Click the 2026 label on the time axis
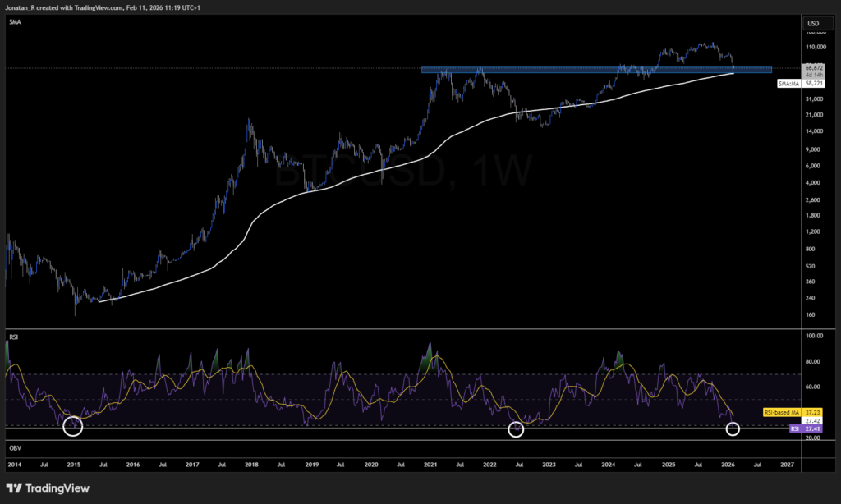841x504 pixels. [728, 465]
